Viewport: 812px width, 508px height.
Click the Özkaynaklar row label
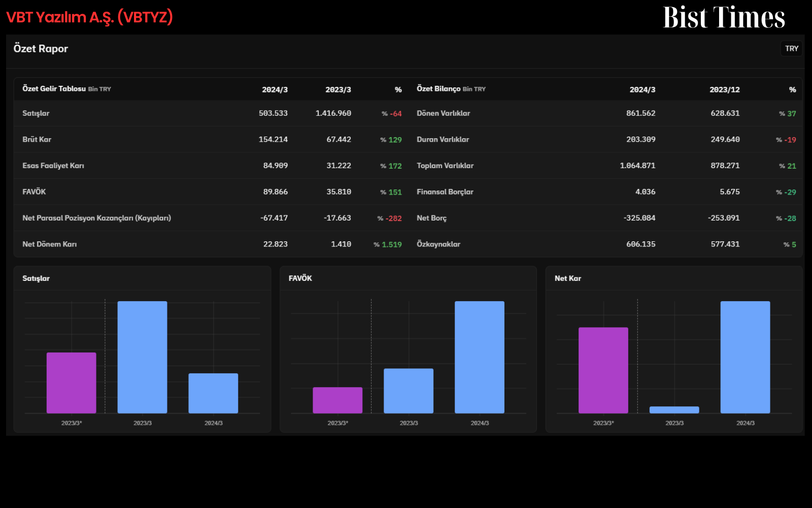[x=438, y=244]
